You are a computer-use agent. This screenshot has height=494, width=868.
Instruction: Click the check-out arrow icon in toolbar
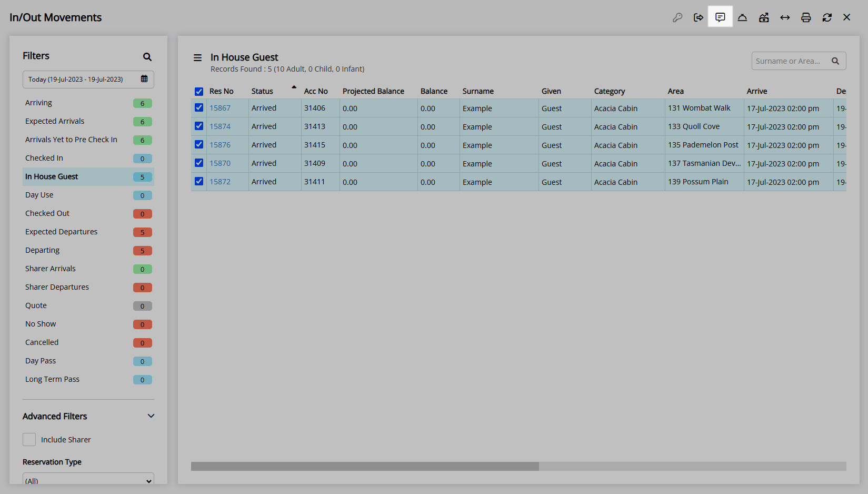pos(699,17)
